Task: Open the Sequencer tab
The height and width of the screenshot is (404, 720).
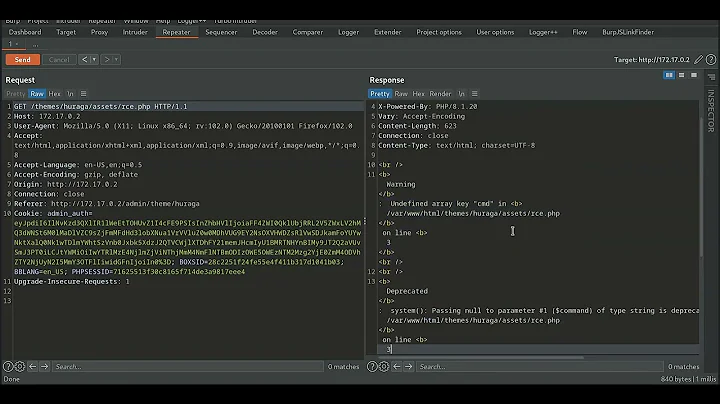Action: click(x=221, y=32)
